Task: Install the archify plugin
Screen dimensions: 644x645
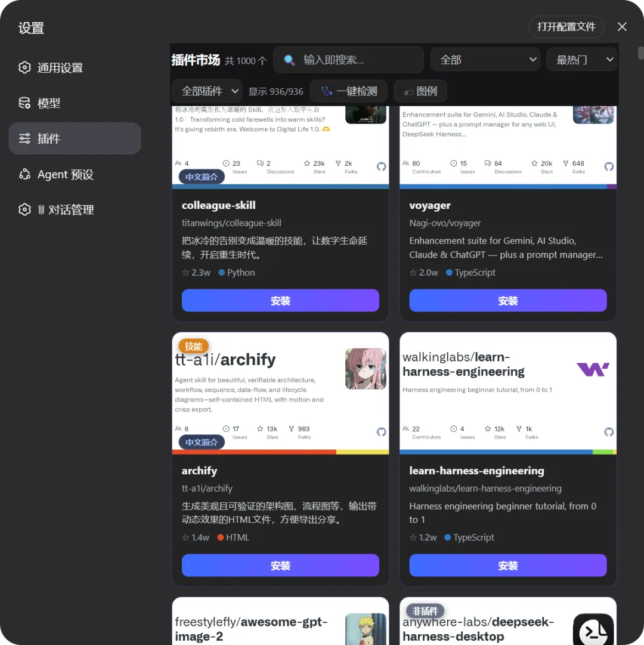Action: click(x=280, y=566)
